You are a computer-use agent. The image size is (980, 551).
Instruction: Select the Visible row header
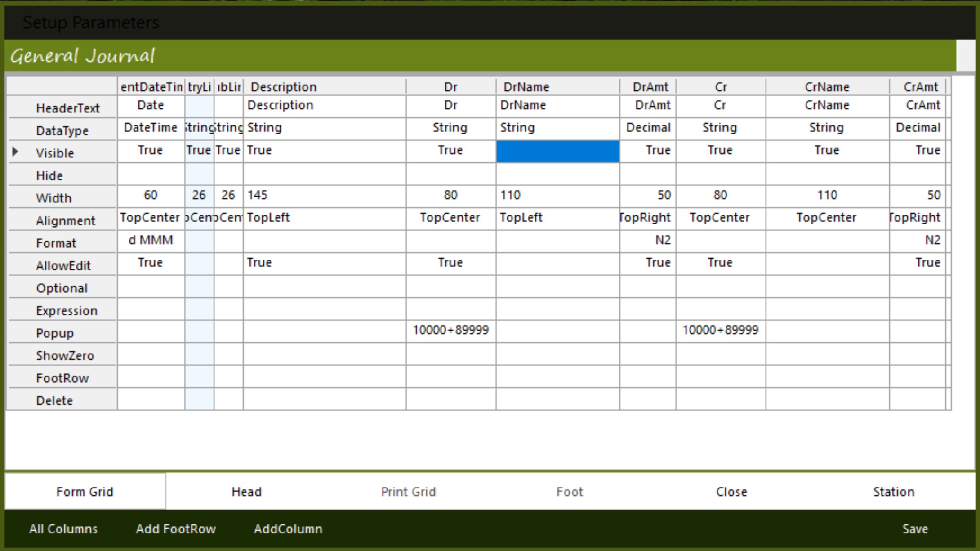(63, 153)
